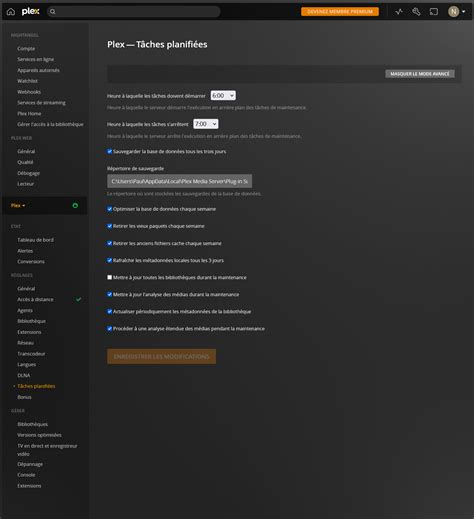Click the green server status icon

coord(75,205)
